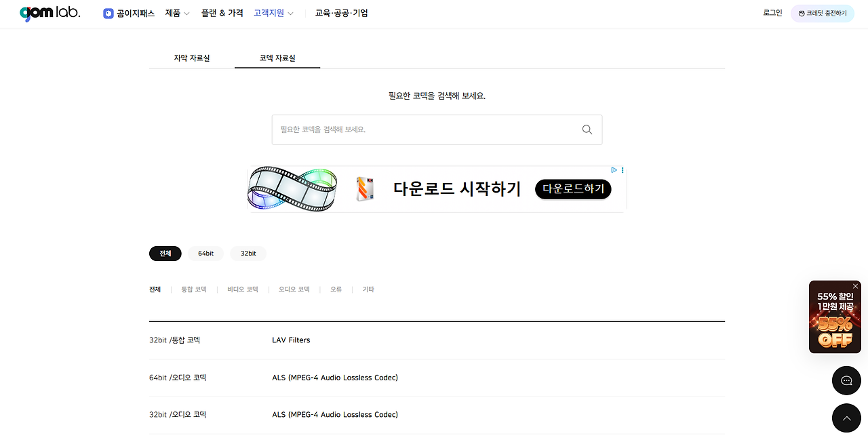This screenshot has height=442, width=868.
Task: Select the 32bit filter pill
Action: pyautogui.click(x=248, y=254)
